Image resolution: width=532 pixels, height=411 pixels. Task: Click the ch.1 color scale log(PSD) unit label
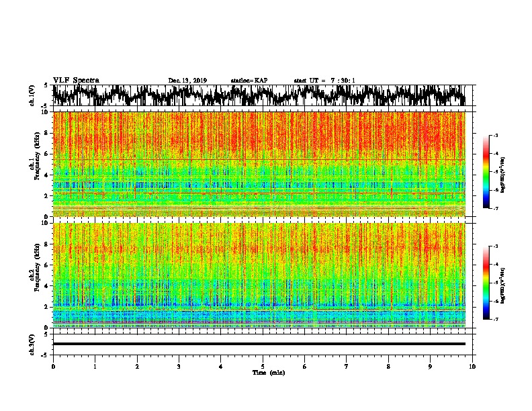(x=503, y=175)
